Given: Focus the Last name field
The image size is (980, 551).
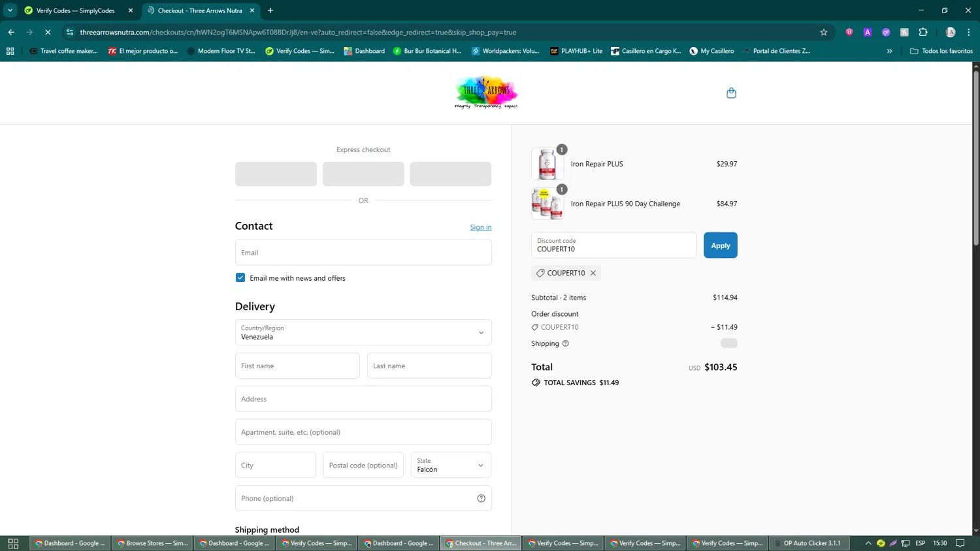Looking at the screenshot, I should tap(429, 366).
